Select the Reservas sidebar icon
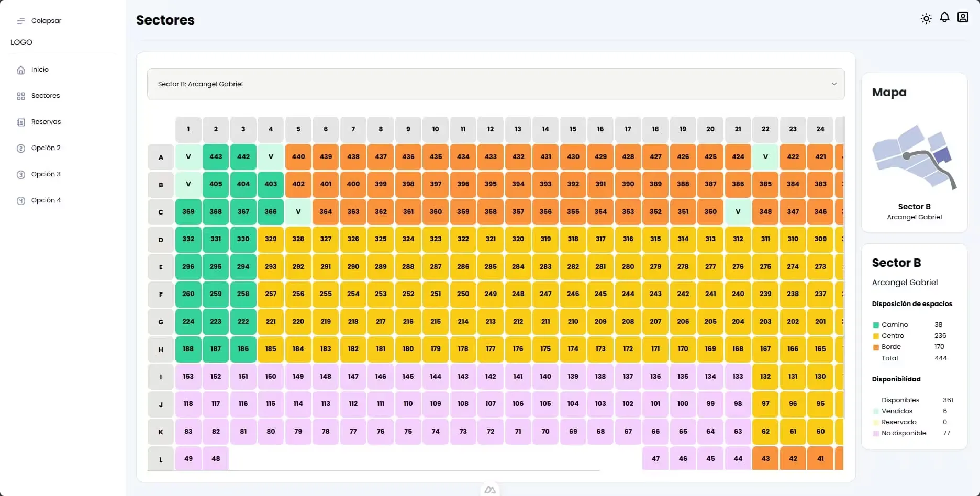The width and height of the screenshot is (980, 496). pyautogui.click(x=20, y=121)
